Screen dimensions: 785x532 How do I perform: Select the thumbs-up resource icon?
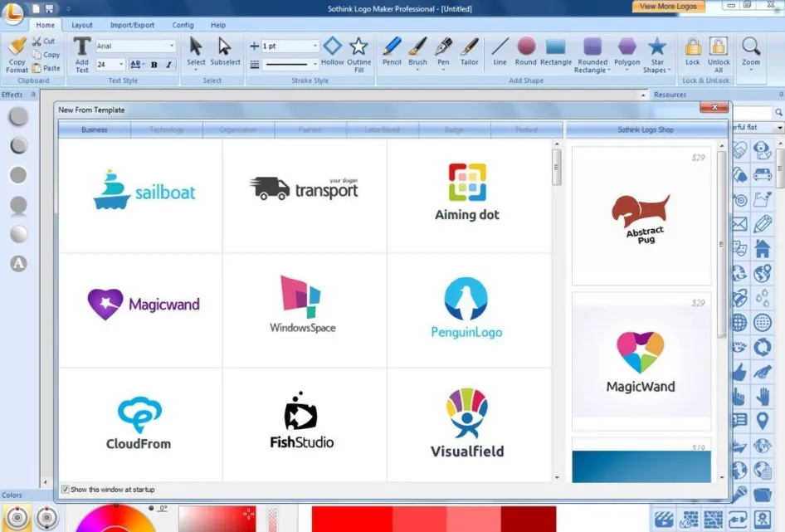click(739, 372)
